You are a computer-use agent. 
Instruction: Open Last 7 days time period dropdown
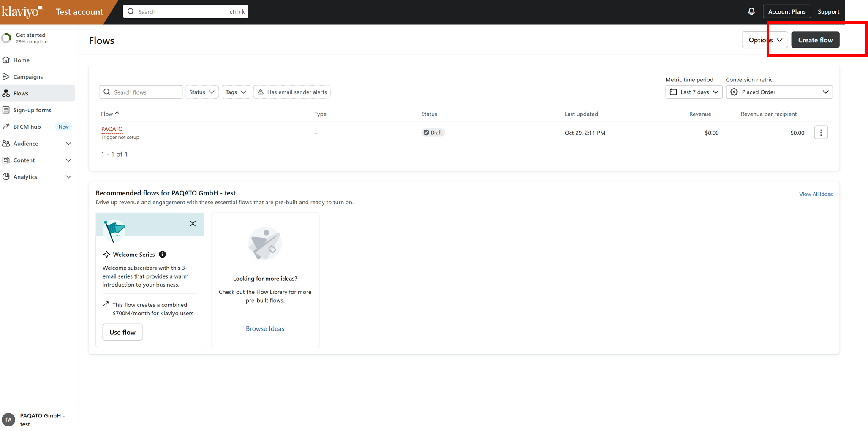[694, 92]
